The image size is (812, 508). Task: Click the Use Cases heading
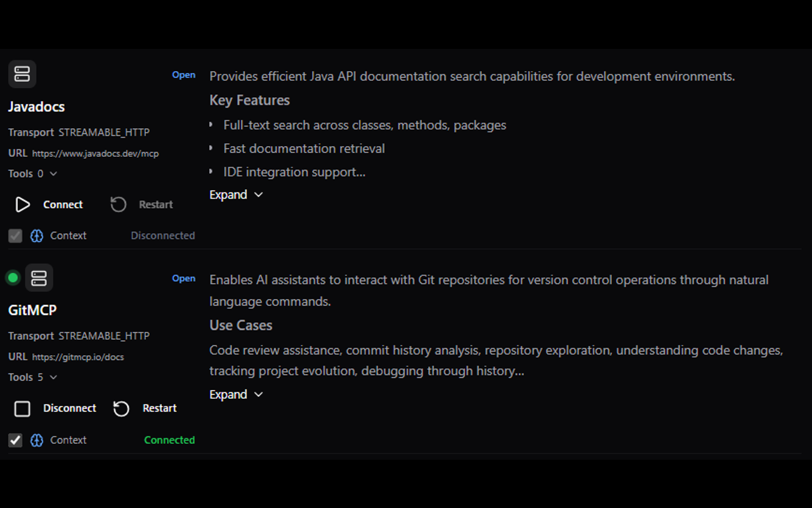(x=241, y=325)
